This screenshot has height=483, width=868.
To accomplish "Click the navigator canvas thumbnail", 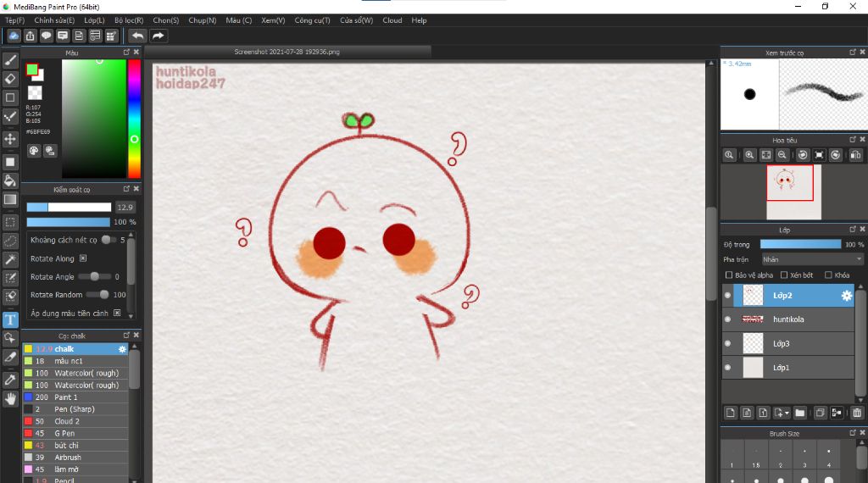I will 793,192.
